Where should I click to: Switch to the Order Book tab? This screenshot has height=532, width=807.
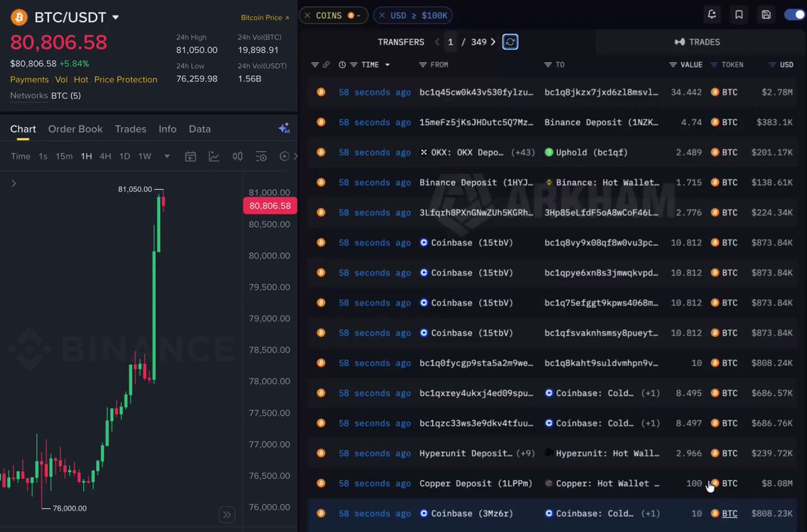(75, 128)
